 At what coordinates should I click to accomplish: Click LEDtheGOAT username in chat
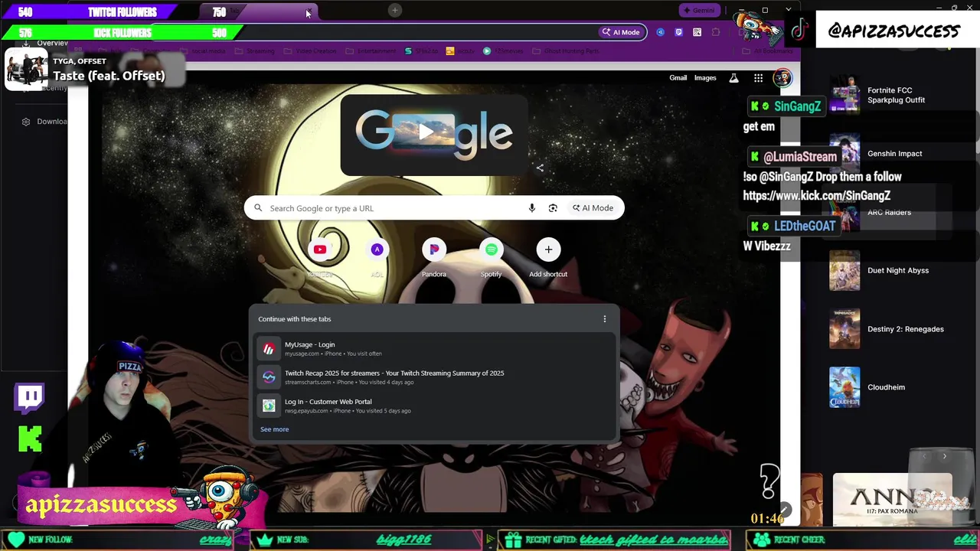tap(805, 226)
